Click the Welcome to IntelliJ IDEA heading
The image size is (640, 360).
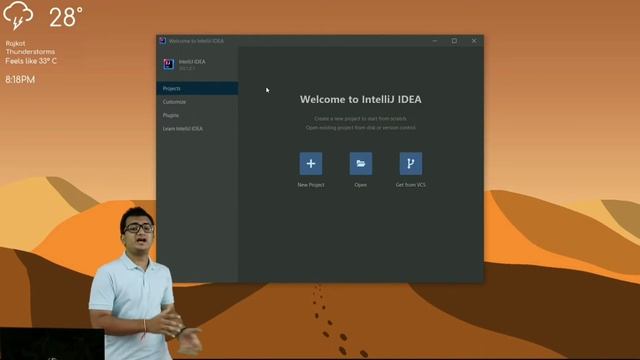click(x=360, y=99)
